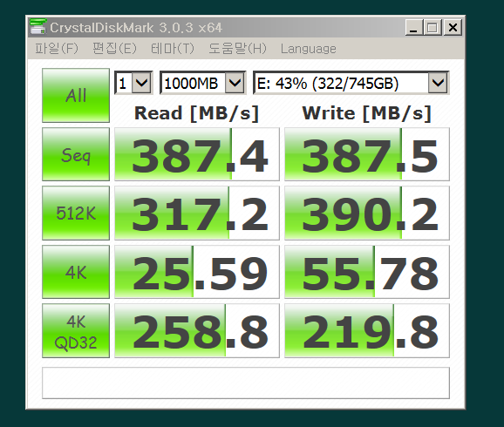The height and width of the screenshot is (427, 504).
Task: Click the Seq read result 387.4
Action: [x=197, y=154]
